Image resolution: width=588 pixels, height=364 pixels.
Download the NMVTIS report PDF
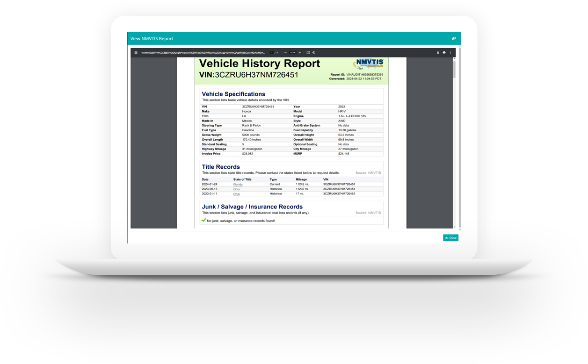(438, 52)
